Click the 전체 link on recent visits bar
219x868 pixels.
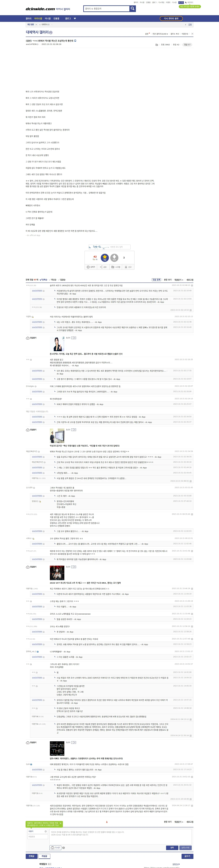pos(190,25)
